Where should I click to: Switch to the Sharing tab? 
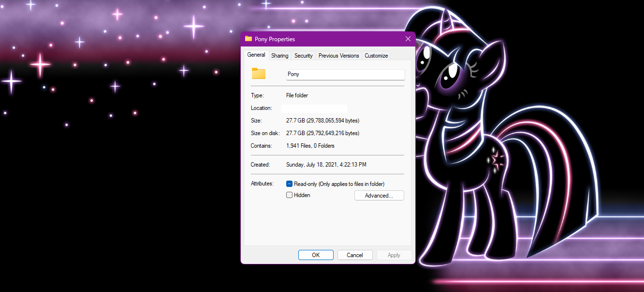point(279,56)
